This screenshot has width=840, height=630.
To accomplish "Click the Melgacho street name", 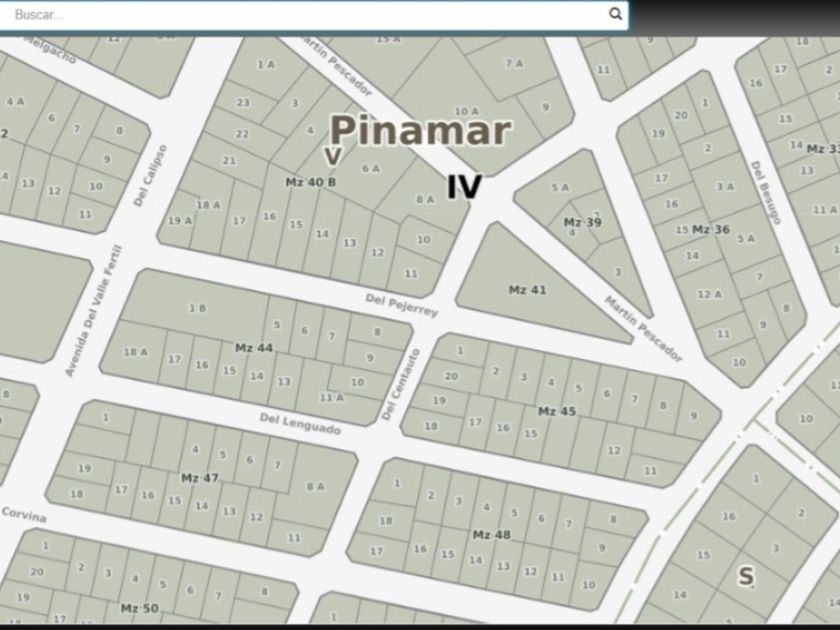I will (x=50, y=50).
